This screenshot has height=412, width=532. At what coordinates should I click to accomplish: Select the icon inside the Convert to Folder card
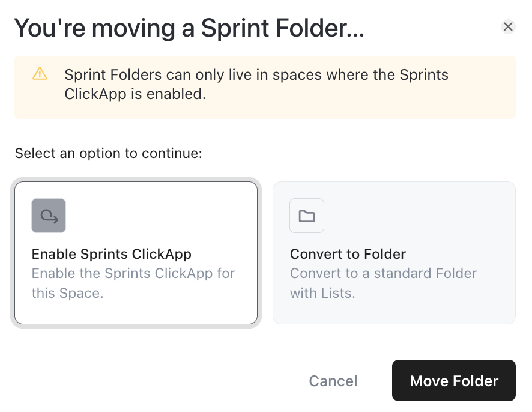pos(306,215)
